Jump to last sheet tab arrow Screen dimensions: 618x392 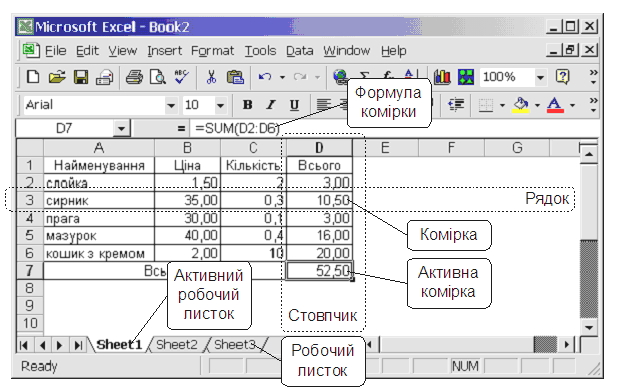[78, 346]
